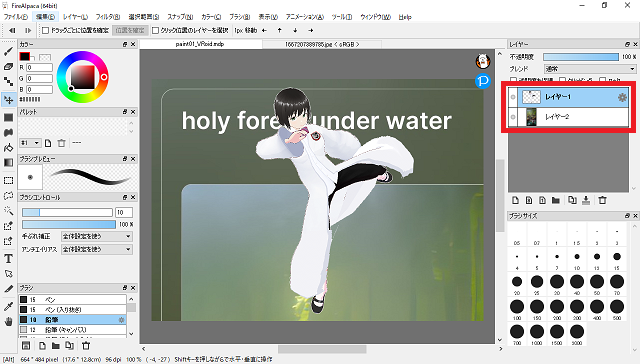
Task: Click the black foreground color swatch
Action: [x=24, y=56]
